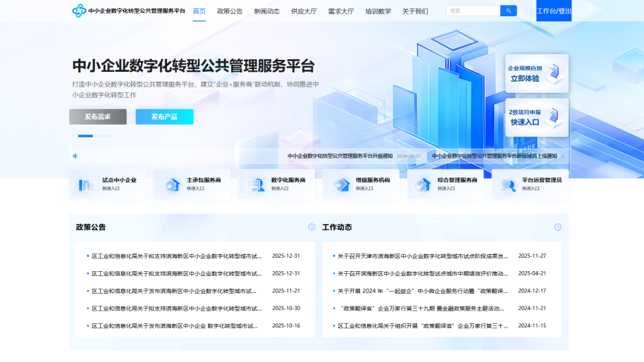Open 试点中小企业 quick entry icon

tap(86, 185)
